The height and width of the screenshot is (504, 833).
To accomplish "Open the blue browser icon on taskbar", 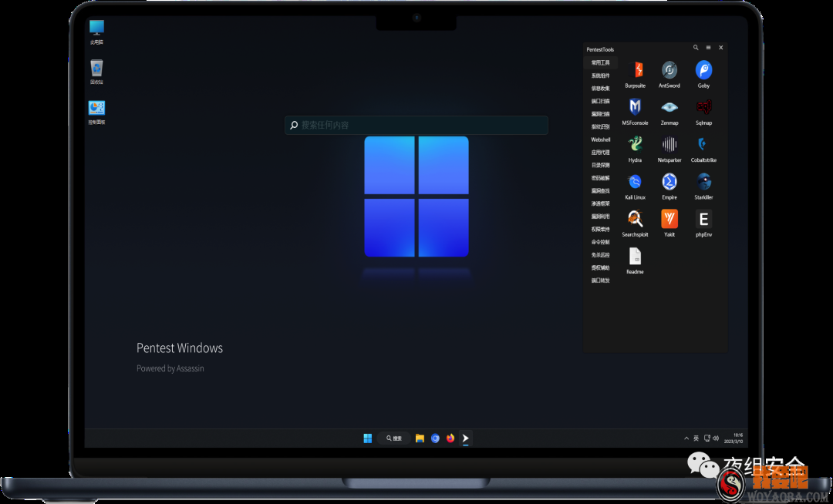I will (x=435, y=438).
